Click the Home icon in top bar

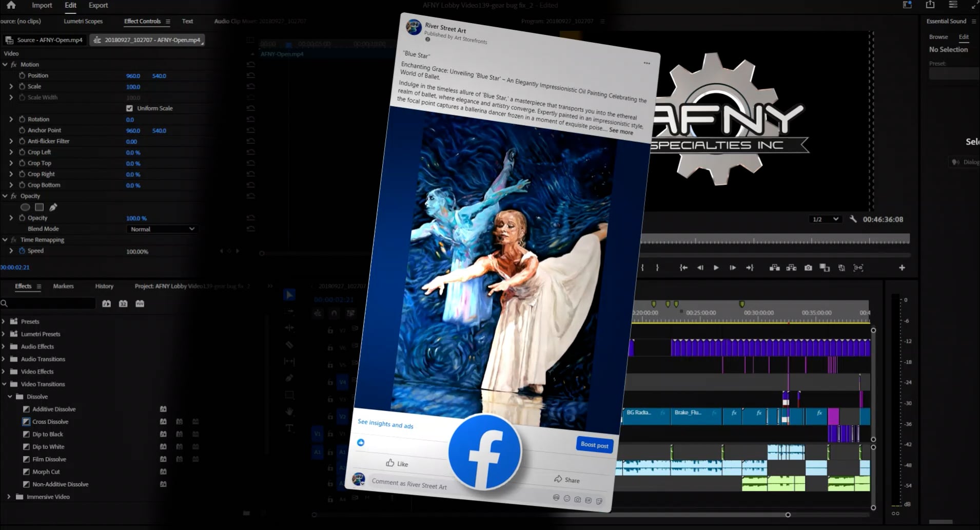(11, 5)
